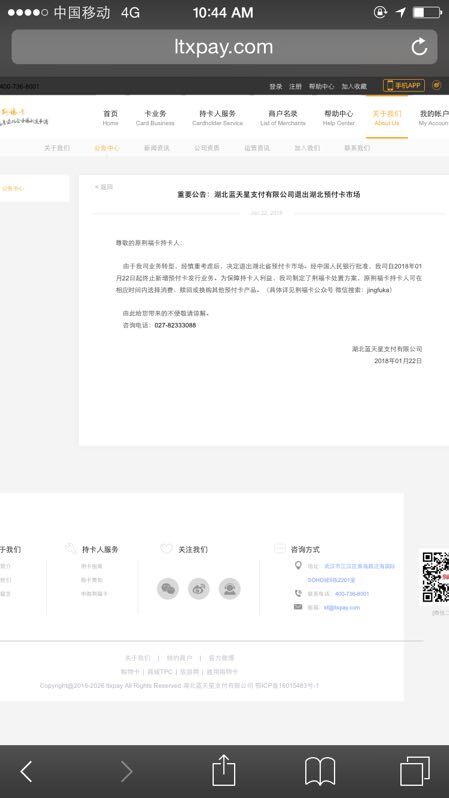Click the announcement title 重要公告
Viewport: 449px width, 798px height.
click(268, 194)
